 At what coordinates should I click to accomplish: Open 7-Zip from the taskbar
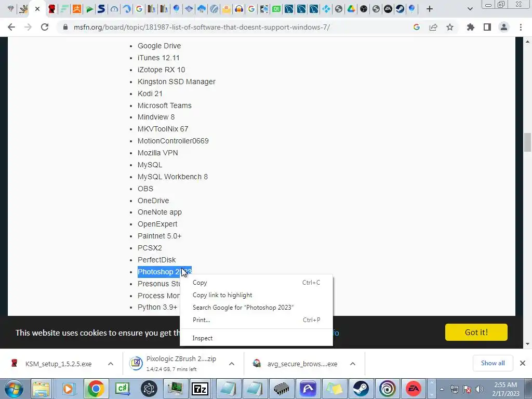pos(200,389)
